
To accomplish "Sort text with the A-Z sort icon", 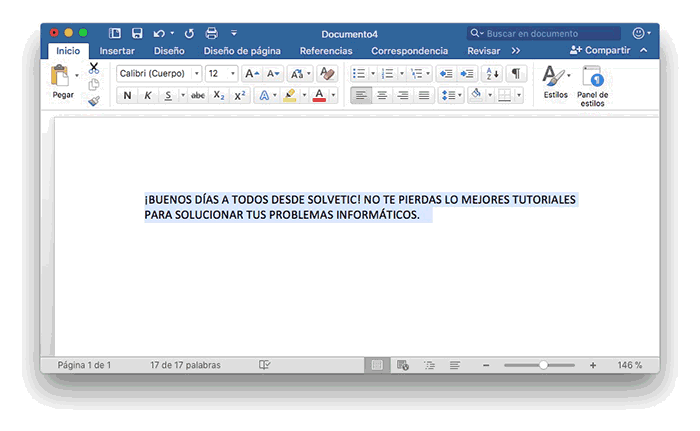I will tap(492, 74).
